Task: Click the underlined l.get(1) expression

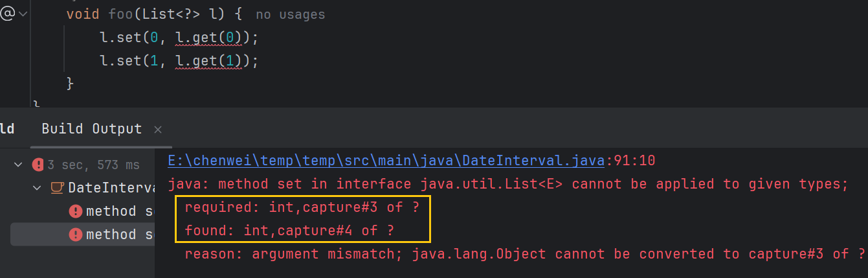Action: [x=208, y=61]
